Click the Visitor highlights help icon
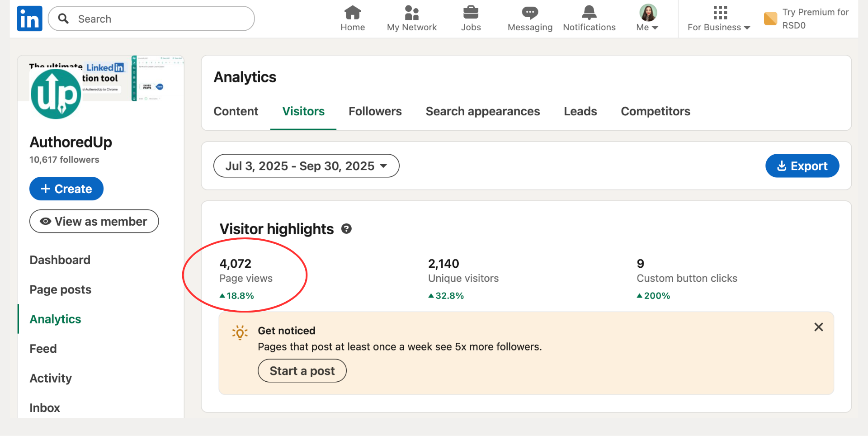Viewport: 868px width, 436px height. click(x=346, y=229)
